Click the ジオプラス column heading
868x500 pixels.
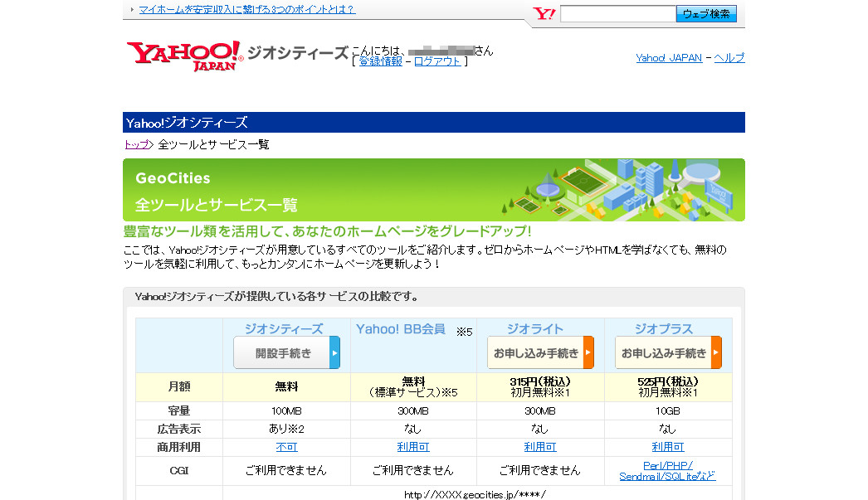point(664,329)
